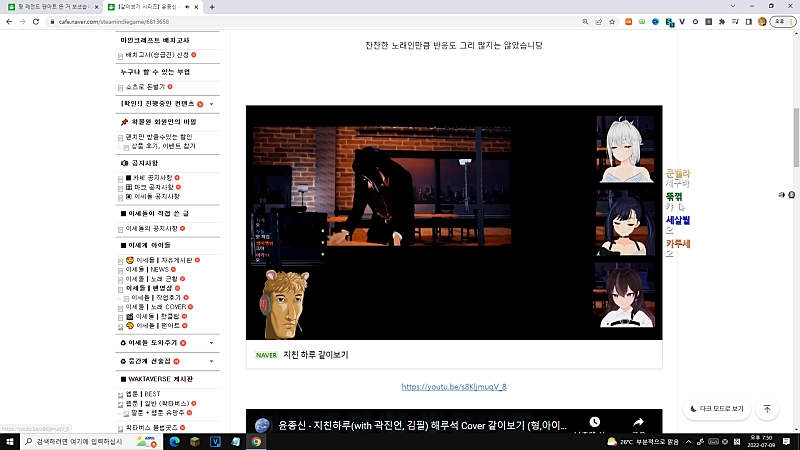
Task: Bookmark this page with the star
Action: [612, 22]
